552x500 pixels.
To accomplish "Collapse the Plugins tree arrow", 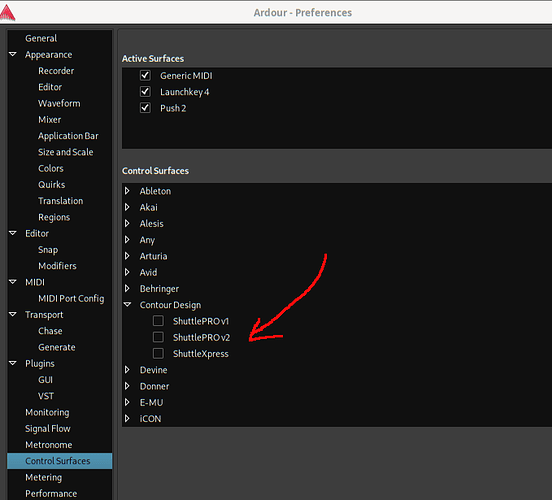I will (x=13, y=363).
